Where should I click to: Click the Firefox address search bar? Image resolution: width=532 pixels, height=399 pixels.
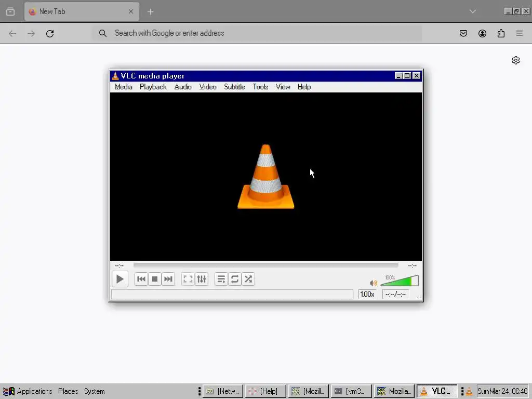tap(257, 33)
